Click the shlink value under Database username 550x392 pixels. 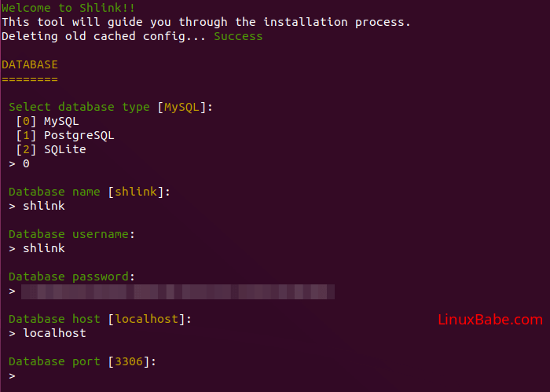44,249
